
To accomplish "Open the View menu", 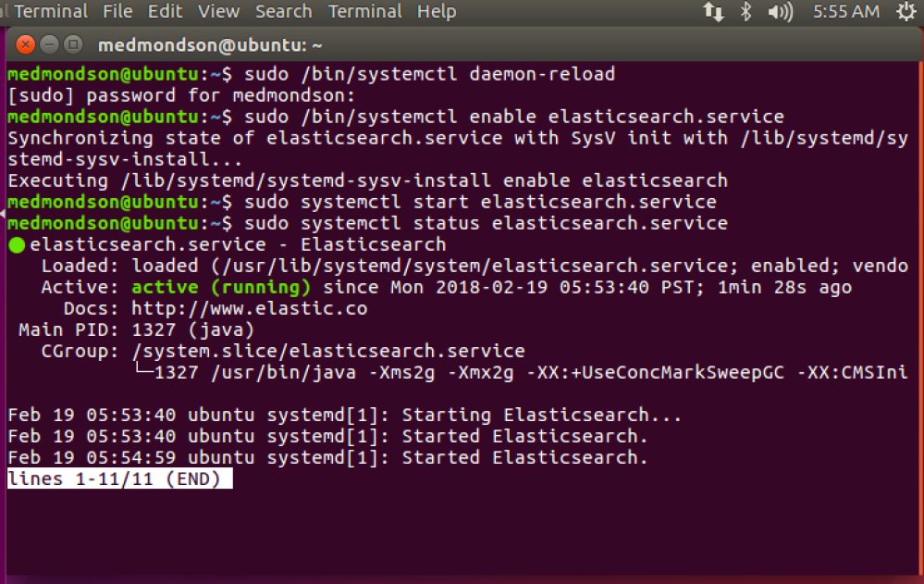I will 218,12.
